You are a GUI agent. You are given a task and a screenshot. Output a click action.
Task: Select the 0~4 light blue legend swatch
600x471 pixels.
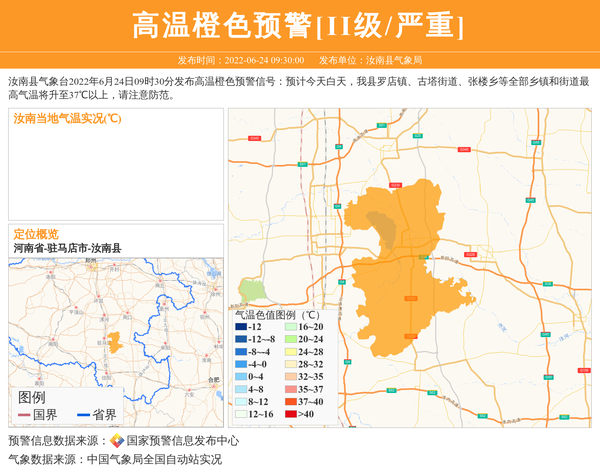[241, 377]
